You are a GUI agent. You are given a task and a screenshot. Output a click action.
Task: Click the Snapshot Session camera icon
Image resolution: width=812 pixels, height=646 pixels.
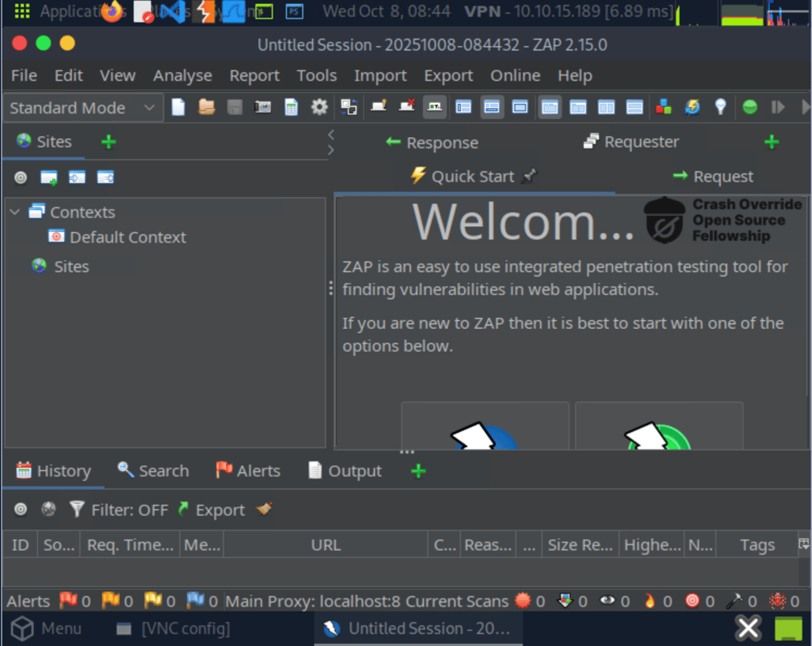click(263, 107)
